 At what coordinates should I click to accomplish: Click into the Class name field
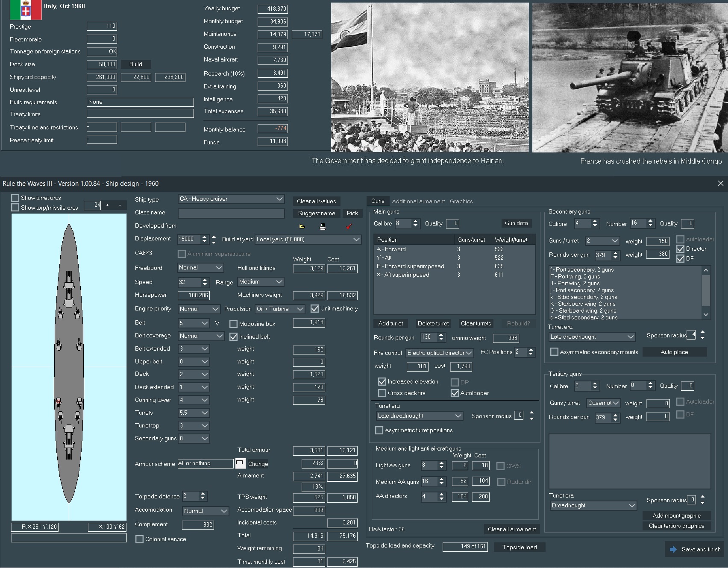231,213
